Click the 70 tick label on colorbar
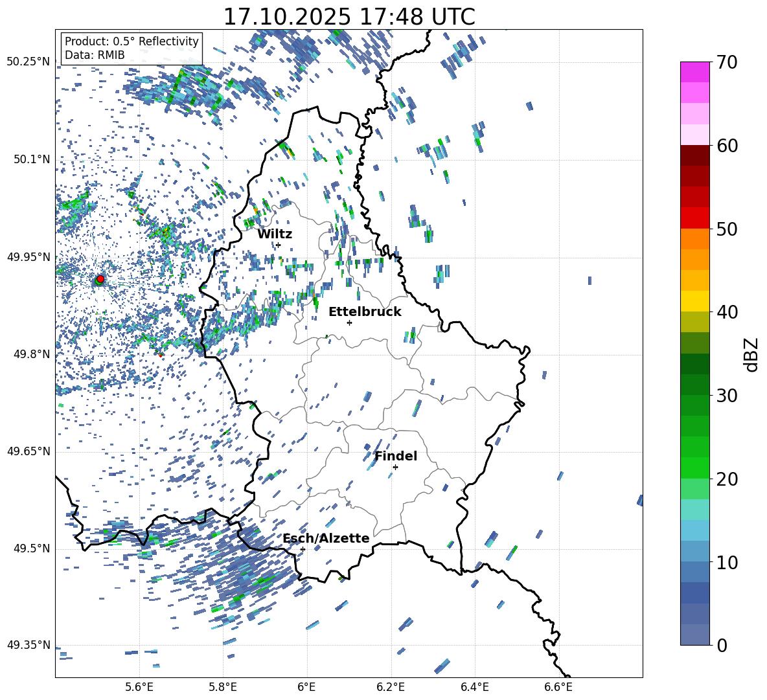The image size is (767, 700). 728,63
